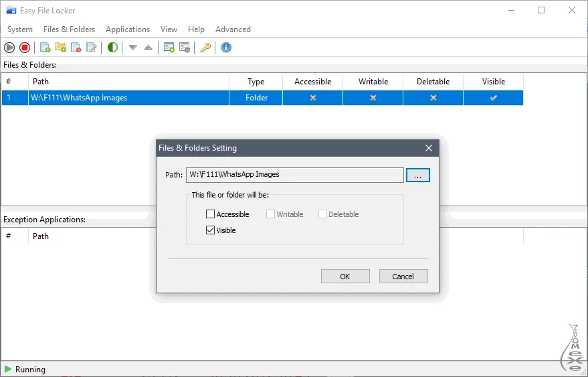Maximize the Easy File Locker window
Viewport: 588px width, 377px height.
541,10
